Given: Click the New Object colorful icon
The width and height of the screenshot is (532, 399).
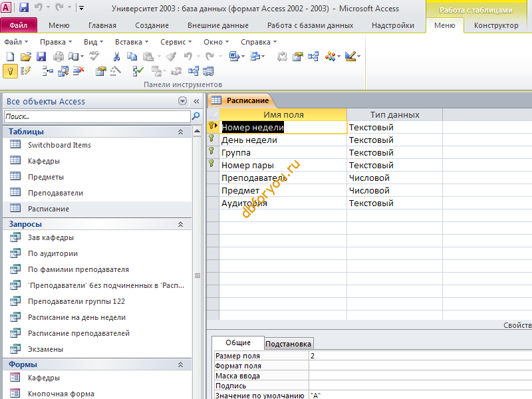Looking at the screenshot, I should point(330,57).
